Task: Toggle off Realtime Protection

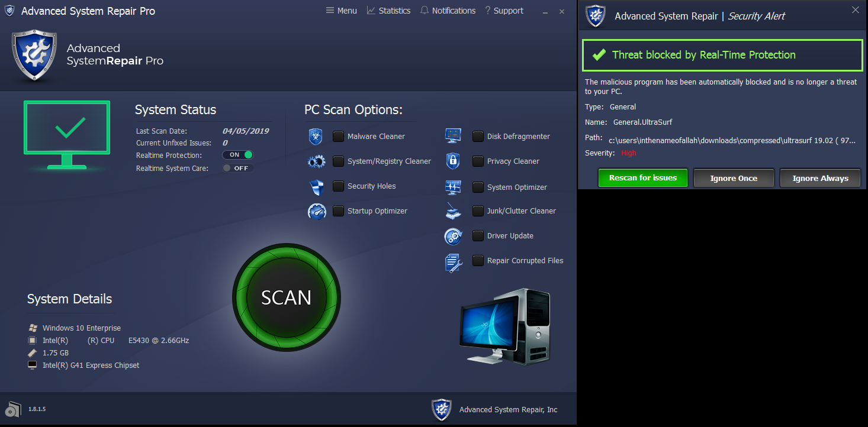Action: click(x=238, y=154)
